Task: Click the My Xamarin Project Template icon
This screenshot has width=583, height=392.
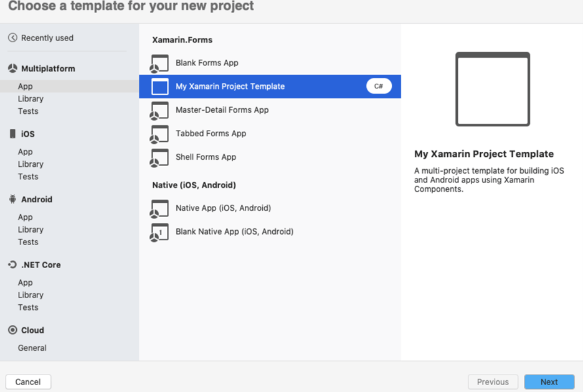Action: point(160,86)
